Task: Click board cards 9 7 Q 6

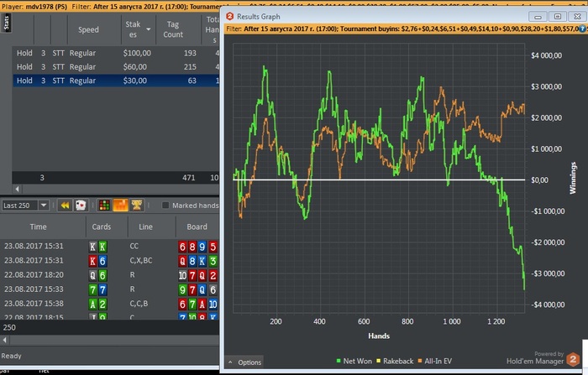Action: pos(198,290)
